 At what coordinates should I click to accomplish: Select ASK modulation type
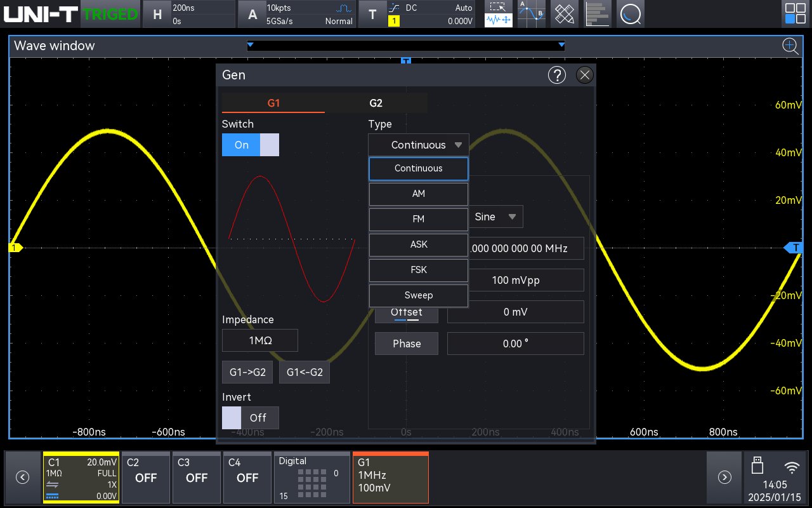point(419,244)
